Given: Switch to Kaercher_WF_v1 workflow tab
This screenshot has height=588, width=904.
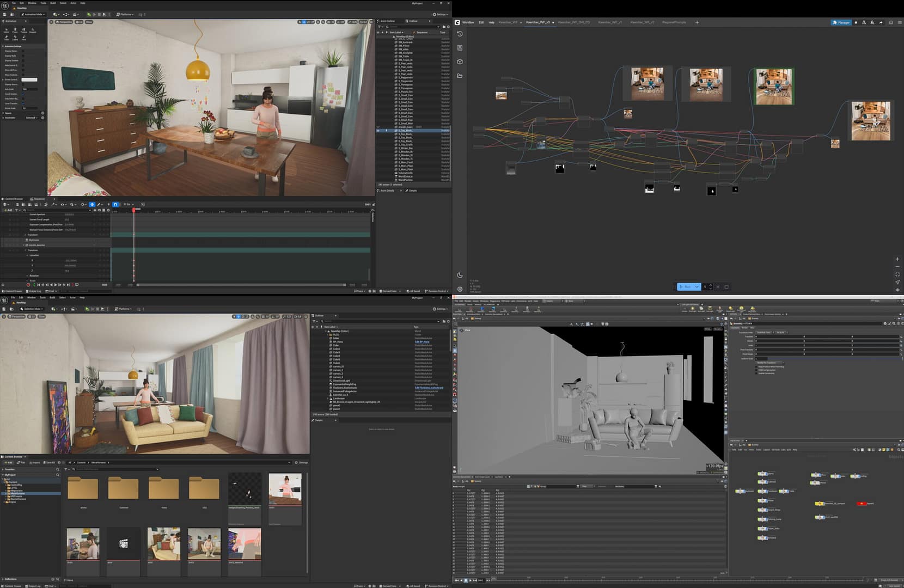Looking at the screenshot, I should click(x=609, y=22).
